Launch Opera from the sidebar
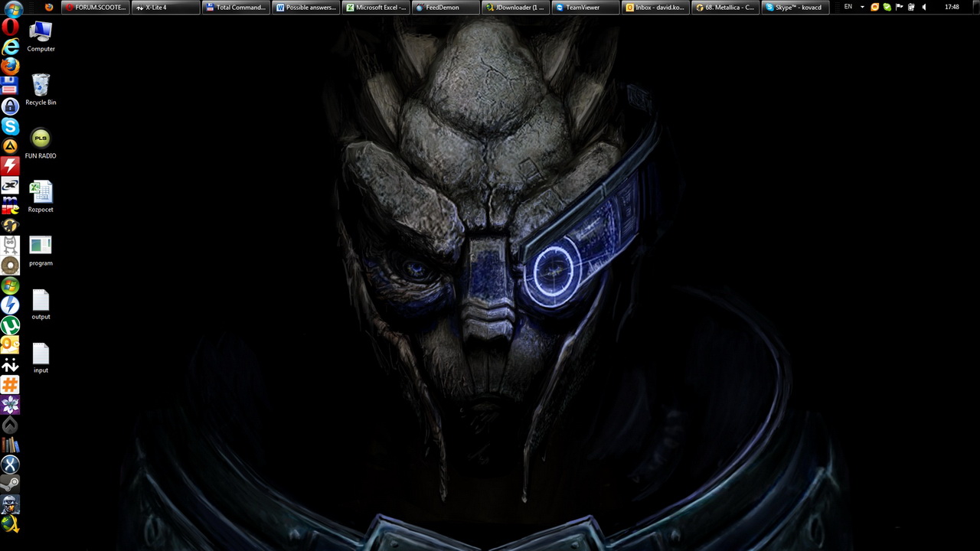Image resolution: width=980 pixels, height=551 pixels. pos(10,28)
